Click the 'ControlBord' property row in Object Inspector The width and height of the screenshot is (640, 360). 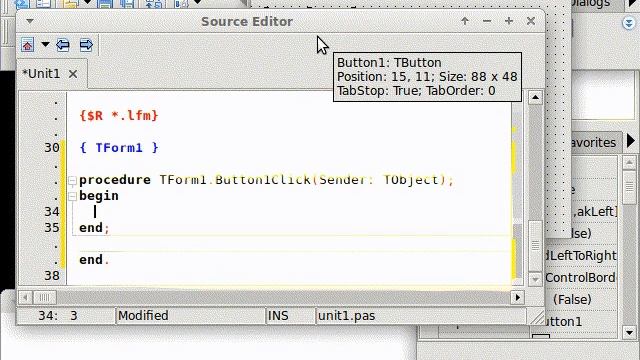click(x=580, y=278)
